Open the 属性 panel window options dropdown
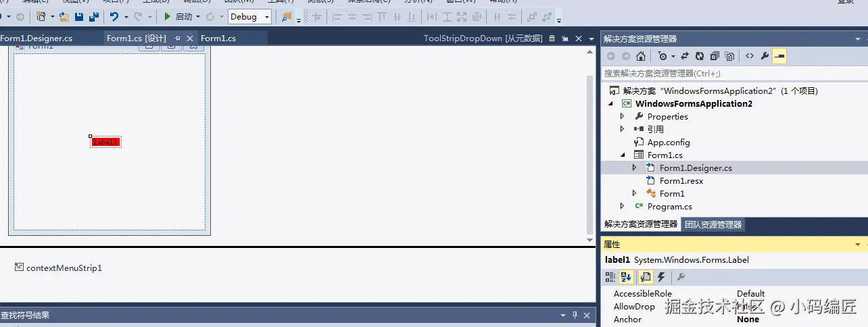 (859, 244)
